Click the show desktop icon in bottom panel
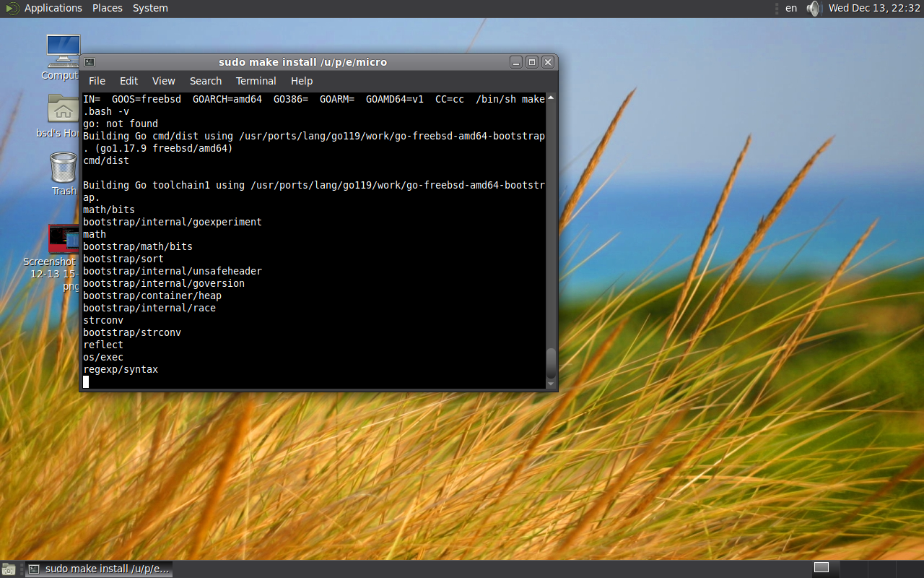Viewport: 924px width, 578px height. (x=9, y=569)
